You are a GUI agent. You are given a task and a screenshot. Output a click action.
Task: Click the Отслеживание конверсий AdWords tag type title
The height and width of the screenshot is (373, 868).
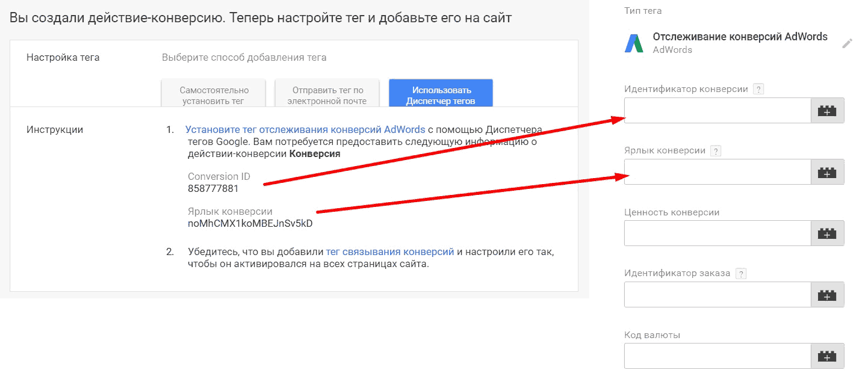tap(740, 37)
